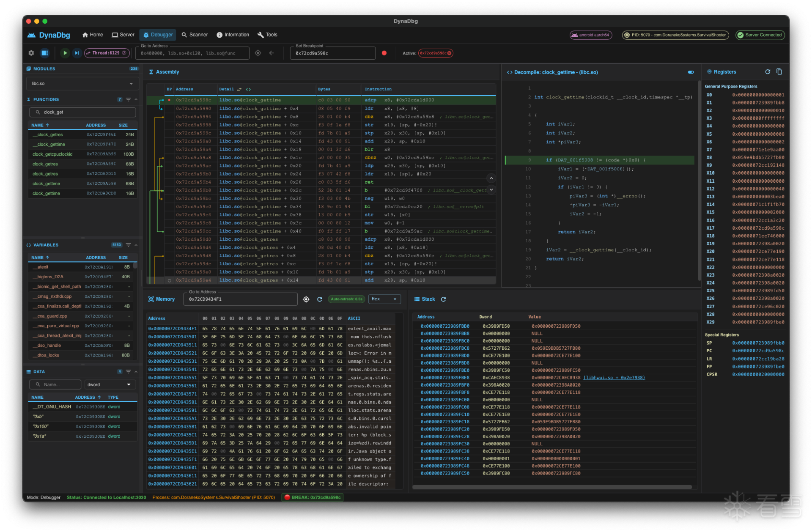The height and width of the screenshot is (532, 812).
Task: Click the red add breakpoint button
Action: tap(384, 53)
